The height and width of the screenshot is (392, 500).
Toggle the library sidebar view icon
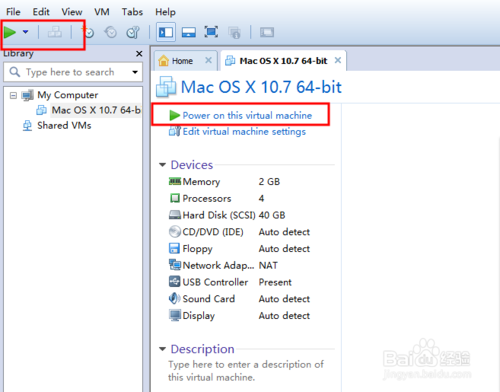coord(166,32)
